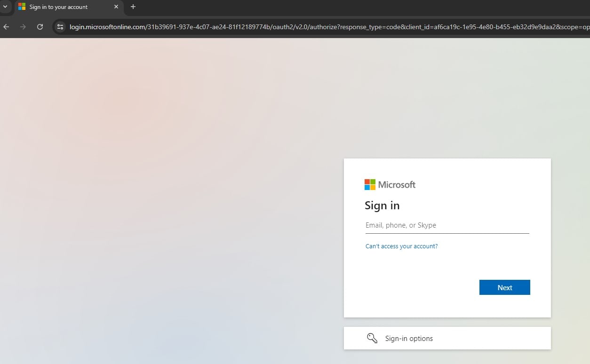Viewport: 590px width, 364px height.
Task: Click the login.microsoftonline.com address bar URL
Action: [x=329, y=27]
